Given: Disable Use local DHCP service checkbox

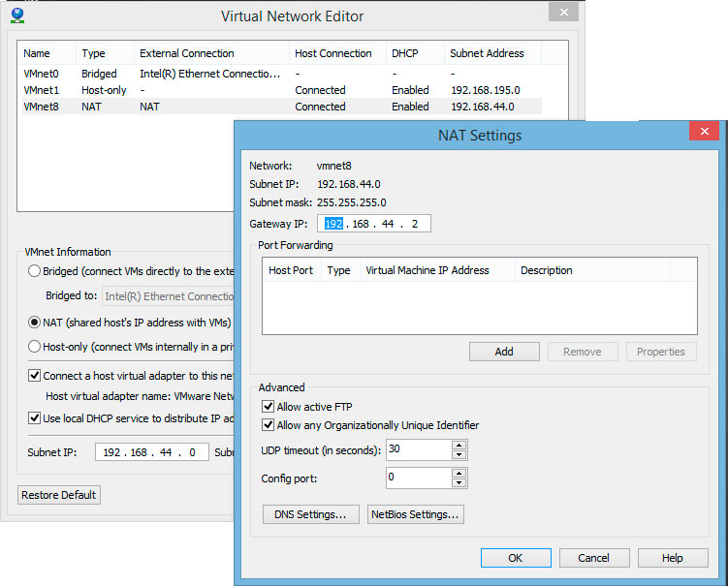Looking at the screenshot, I should [34, 417].
